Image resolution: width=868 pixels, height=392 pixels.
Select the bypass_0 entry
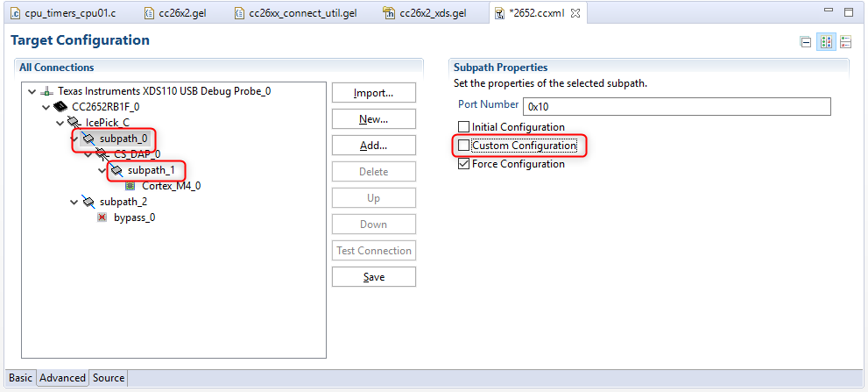135,217
